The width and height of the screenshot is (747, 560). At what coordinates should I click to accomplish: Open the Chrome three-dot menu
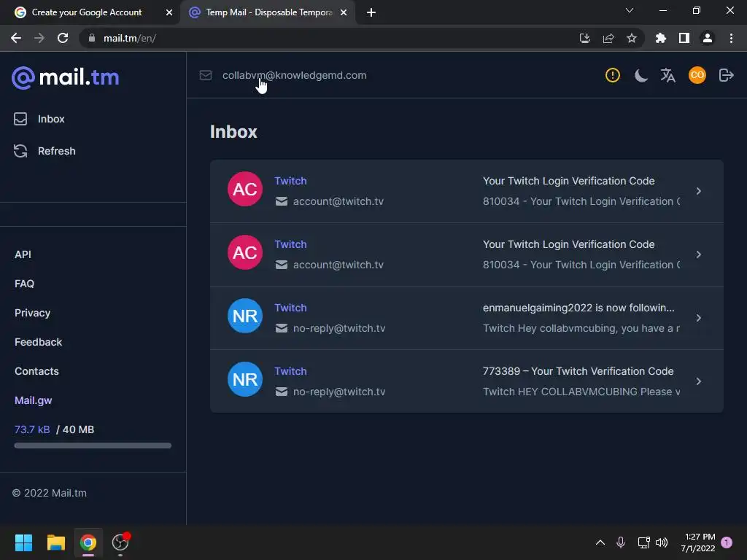pyautogui.click(x=731, y=38)
